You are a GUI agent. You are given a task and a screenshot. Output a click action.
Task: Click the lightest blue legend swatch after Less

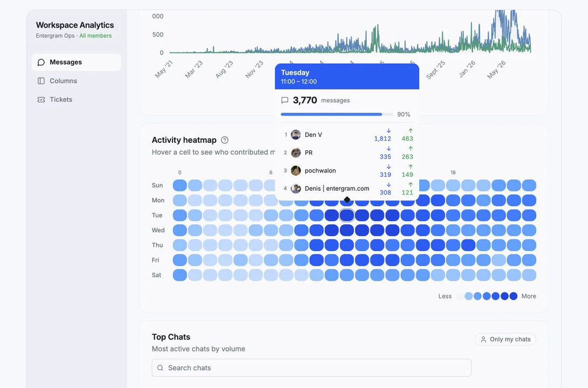[468, 296]
